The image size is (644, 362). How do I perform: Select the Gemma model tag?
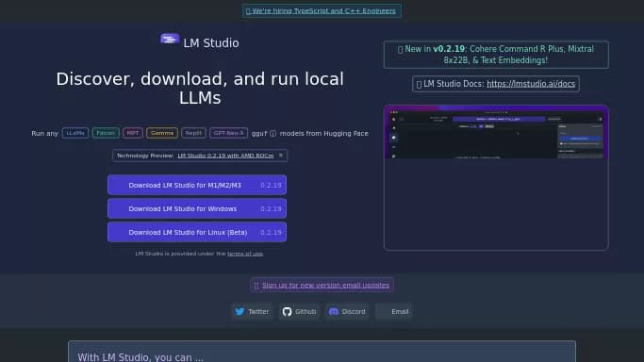162,133
